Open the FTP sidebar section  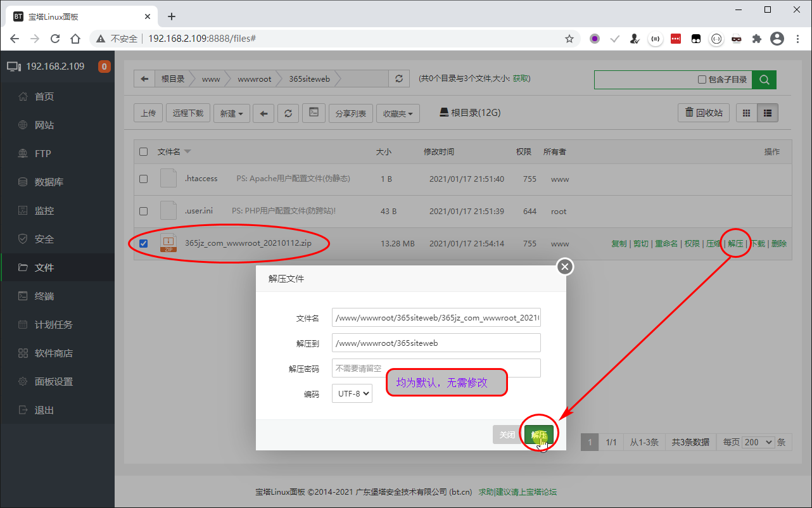(x=43, y=154)
